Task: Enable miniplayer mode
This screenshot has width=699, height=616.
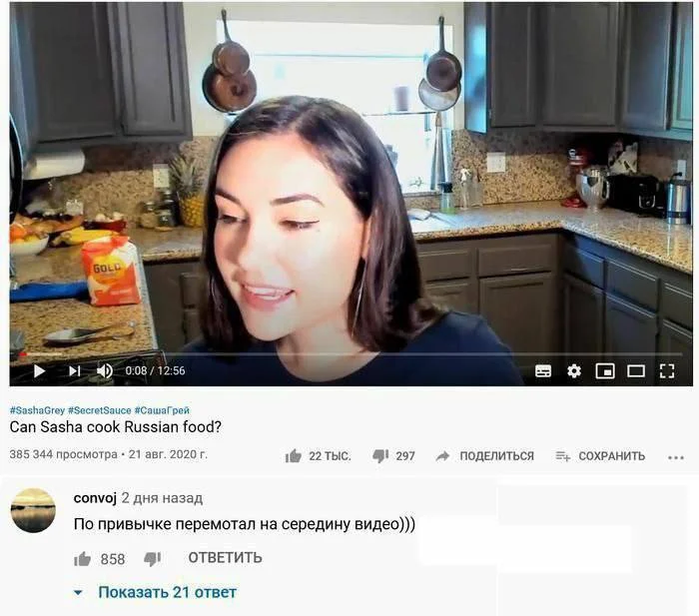Action: click(605, 370)
